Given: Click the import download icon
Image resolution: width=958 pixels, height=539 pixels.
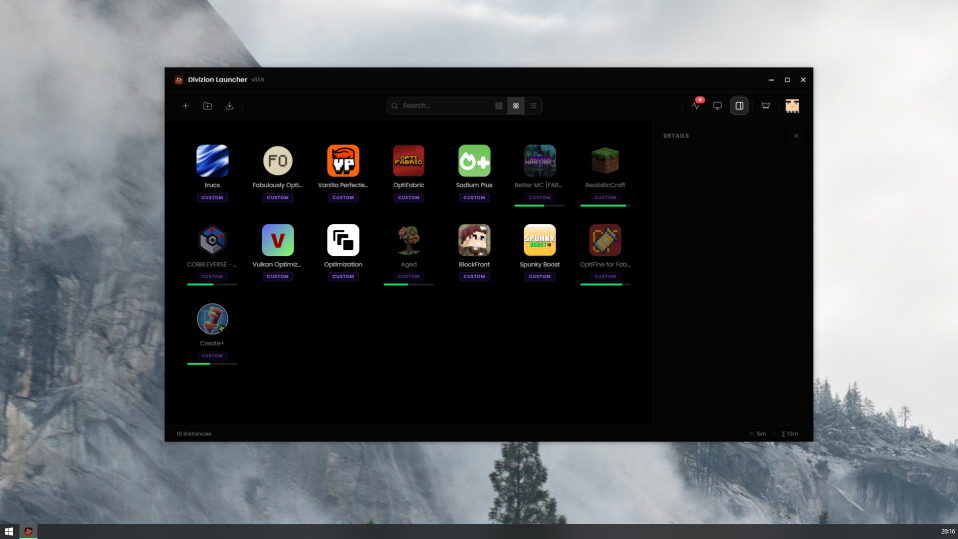Looking at the screenshot, I should (230, 106).
